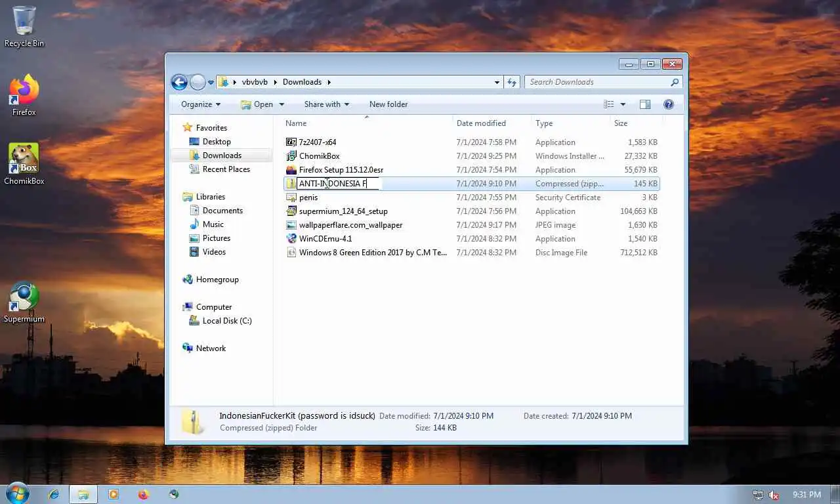Click Windows Explorer taskbar button
Viewport: 840px width, 504px height.
coord(83,494)
